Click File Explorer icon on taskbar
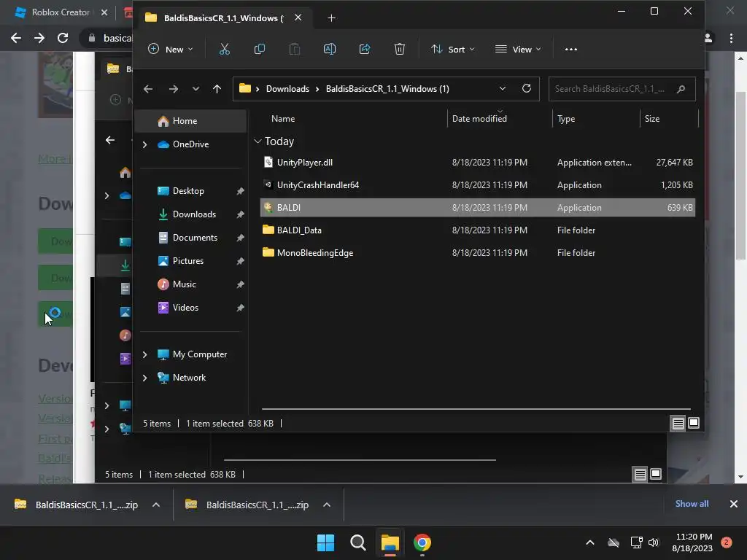This screenshot has width=747, height=560. click(390, 542)
